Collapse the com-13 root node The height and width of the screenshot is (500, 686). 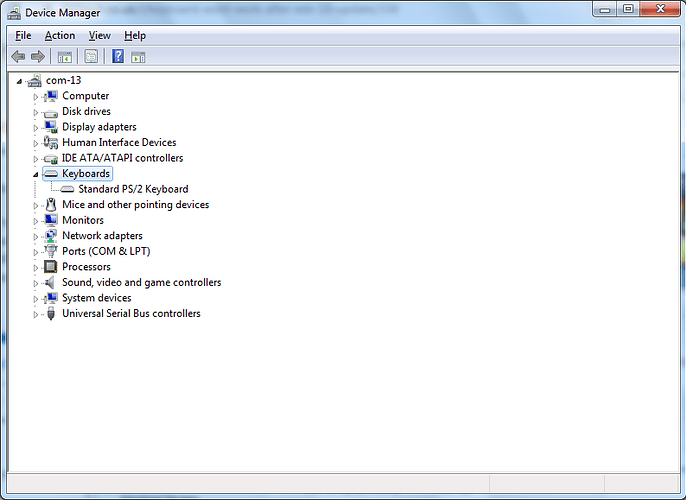point(19,81)
